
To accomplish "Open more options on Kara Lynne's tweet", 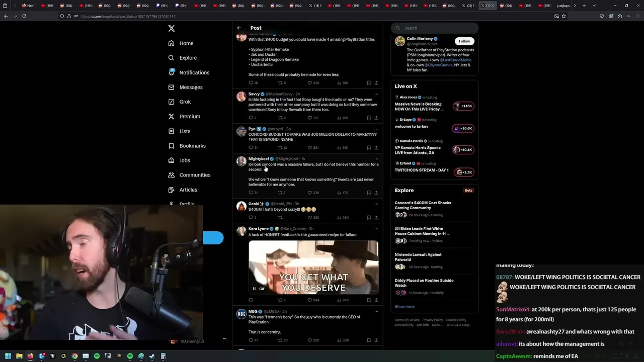I will tap(376, 229).
